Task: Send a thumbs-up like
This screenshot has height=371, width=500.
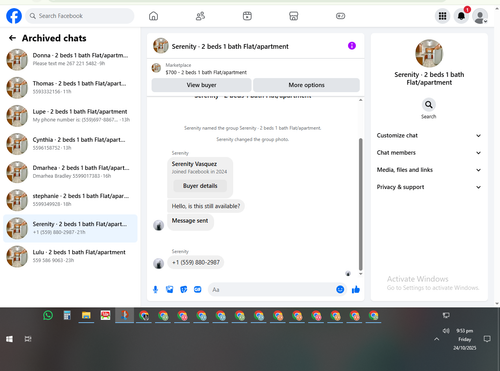Action: coord(356,289)
